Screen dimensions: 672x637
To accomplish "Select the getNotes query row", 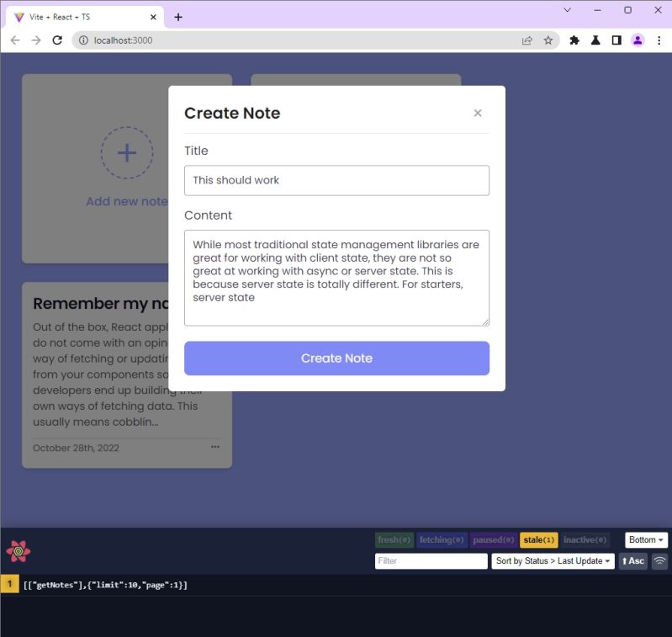I will coord(336,585).
